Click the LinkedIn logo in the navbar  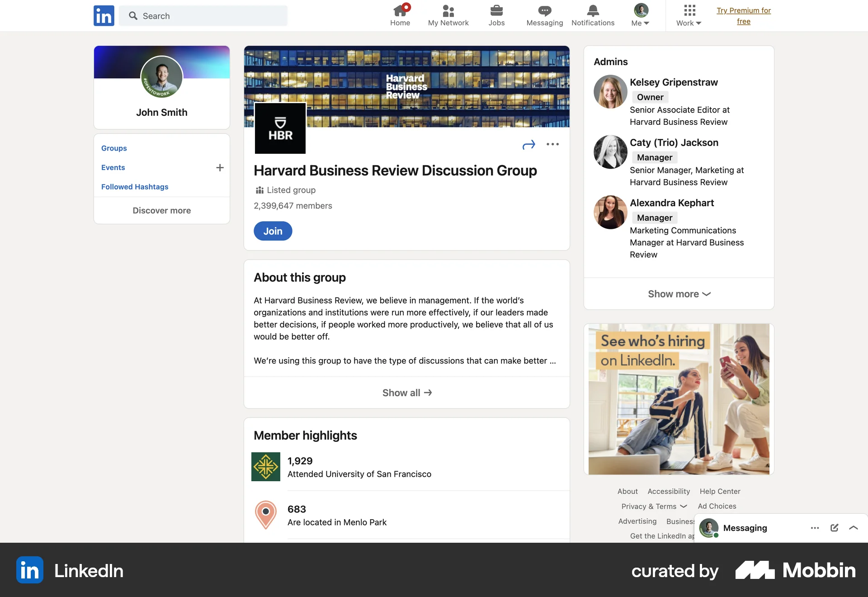(x=104, y=15)
